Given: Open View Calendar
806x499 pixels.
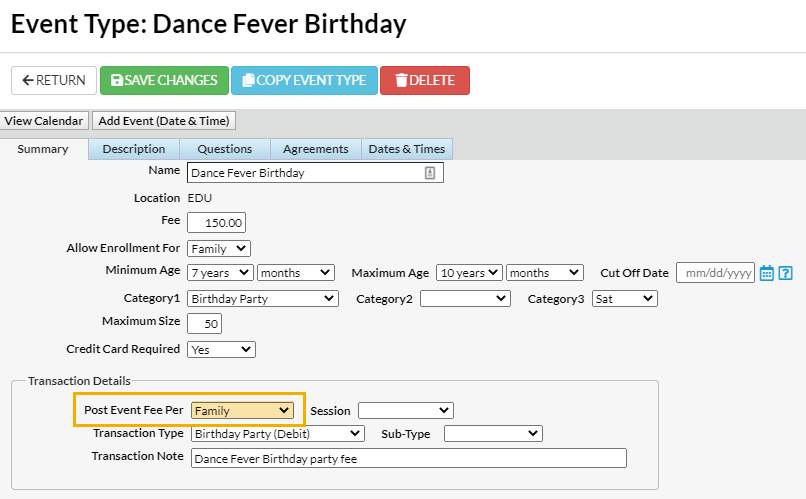Looking at the screenshot, I should pyautogui.click(x=44, y=121).
